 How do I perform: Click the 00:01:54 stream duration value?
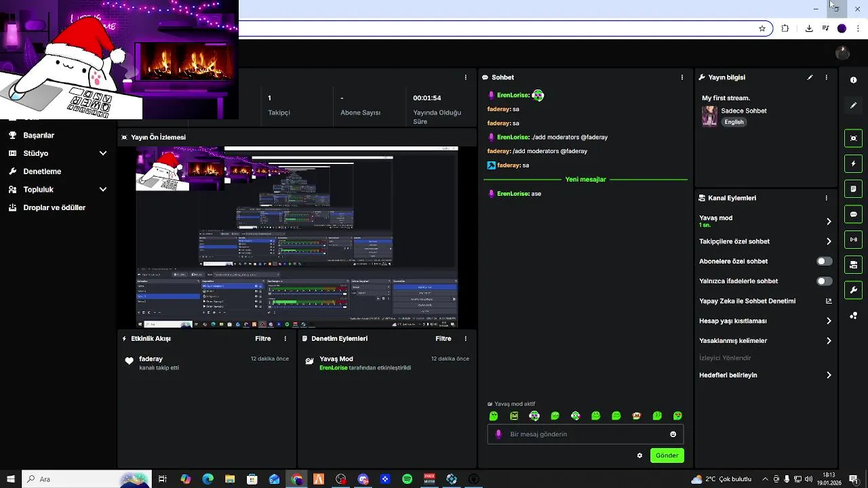point(427,98)
